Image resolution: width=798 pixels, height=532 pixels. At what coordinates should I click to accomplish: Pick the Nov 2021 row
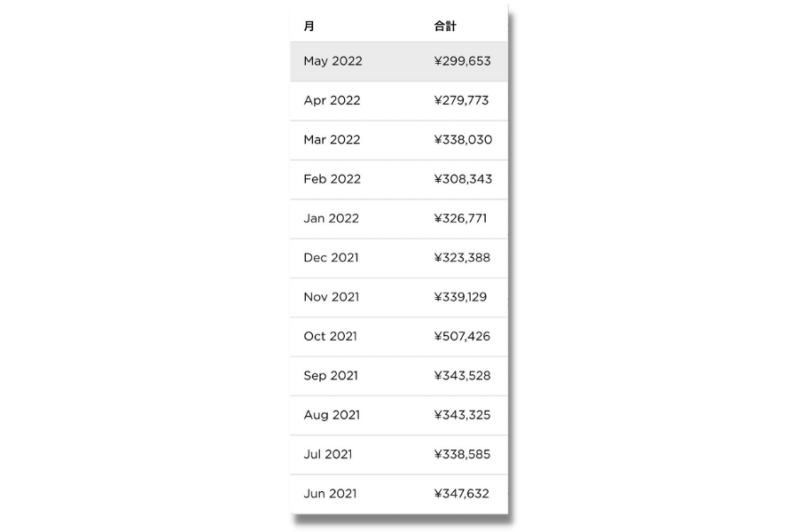pos(399,297)
